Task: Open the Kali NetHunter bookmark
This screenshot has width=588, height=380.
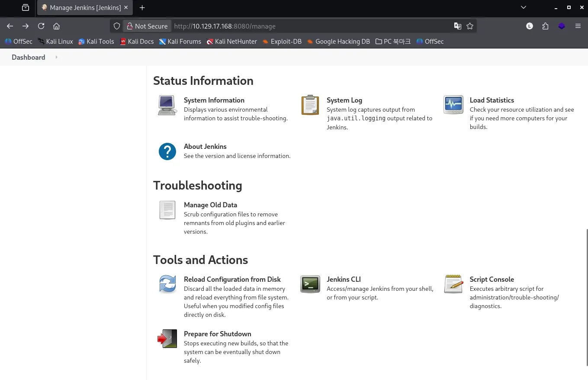Action: pos(232,42)
